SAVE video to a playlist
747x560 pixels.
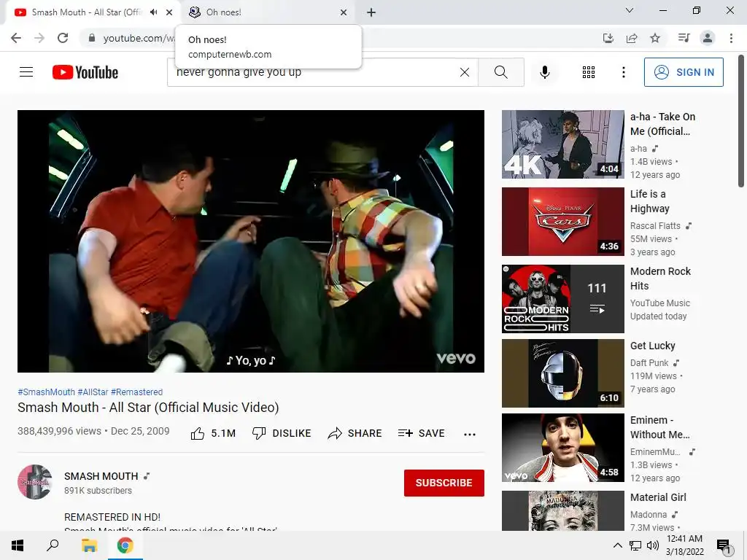[421, 433]
